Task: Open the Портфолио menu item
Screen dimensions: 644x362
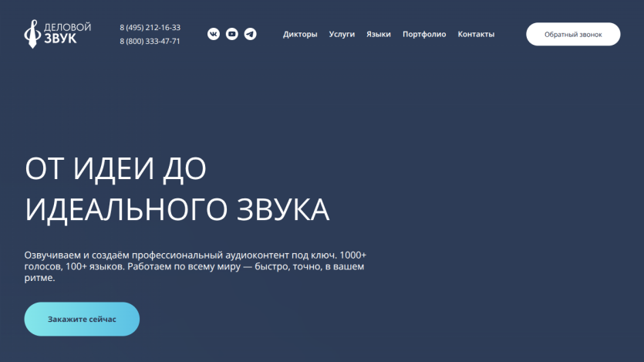Action: pyautogui.click(x=424, y=34)
